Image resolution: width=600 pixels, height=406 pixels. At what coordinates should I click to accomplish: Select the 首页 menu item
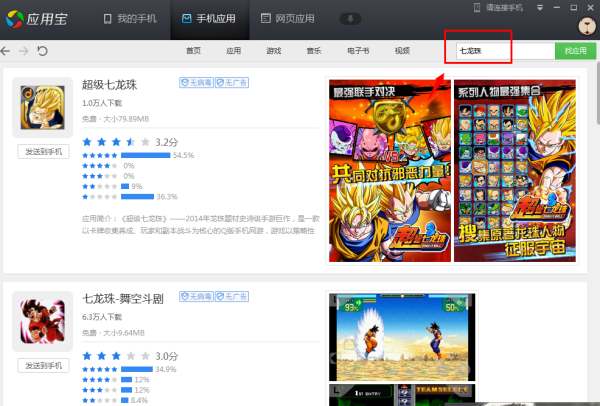point(193,51)
